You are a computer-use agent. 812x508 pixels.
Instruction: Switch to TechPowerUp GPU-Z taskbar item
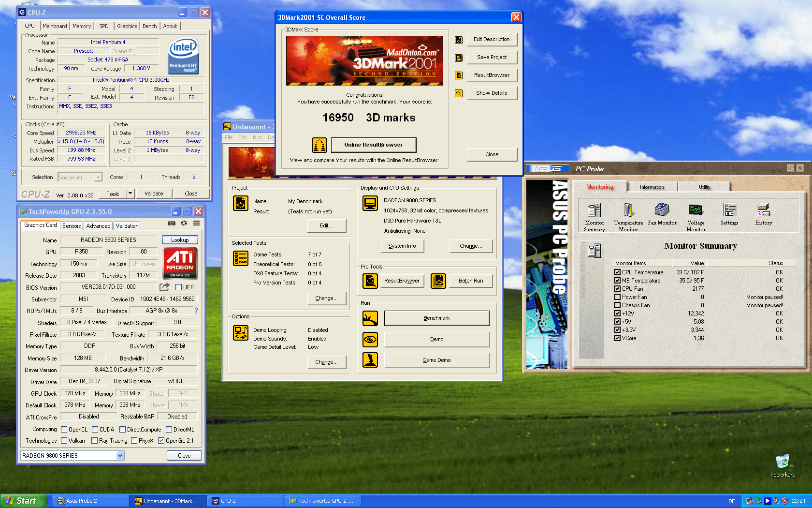[x=323, y=501]
